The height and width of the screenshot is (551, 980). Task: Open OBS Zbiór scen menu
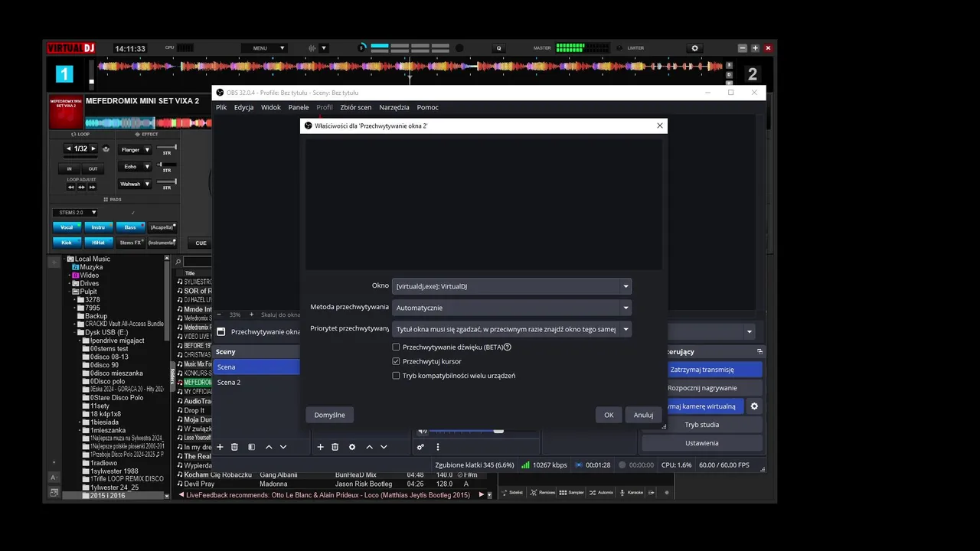click(x=356, y=107)
